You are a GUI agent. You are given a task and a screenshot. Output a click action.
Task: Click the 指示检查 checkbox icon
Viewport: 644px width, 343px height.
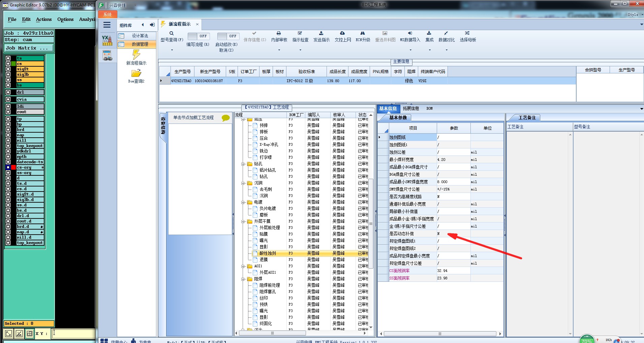pyautogui.click(x=300, y=33)
